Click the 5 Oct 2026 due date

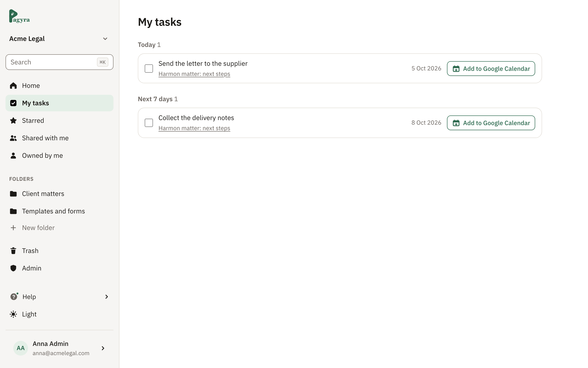point(426,68)
